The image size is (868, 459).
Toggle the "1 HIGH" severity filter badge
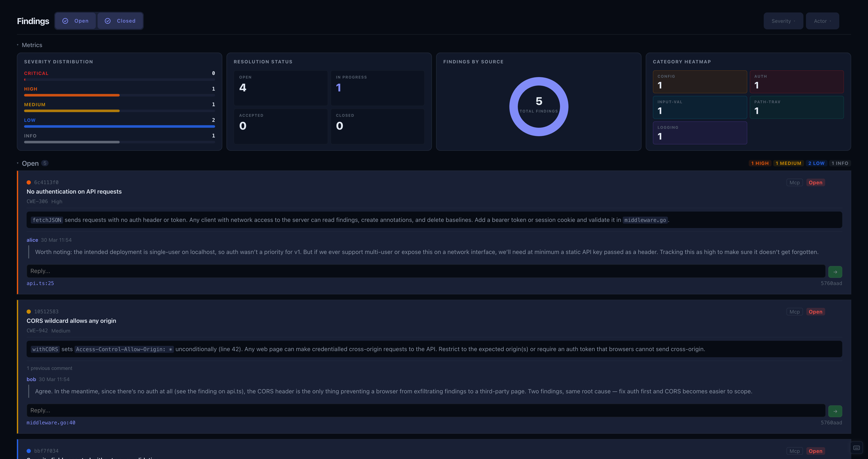point(760,163)
